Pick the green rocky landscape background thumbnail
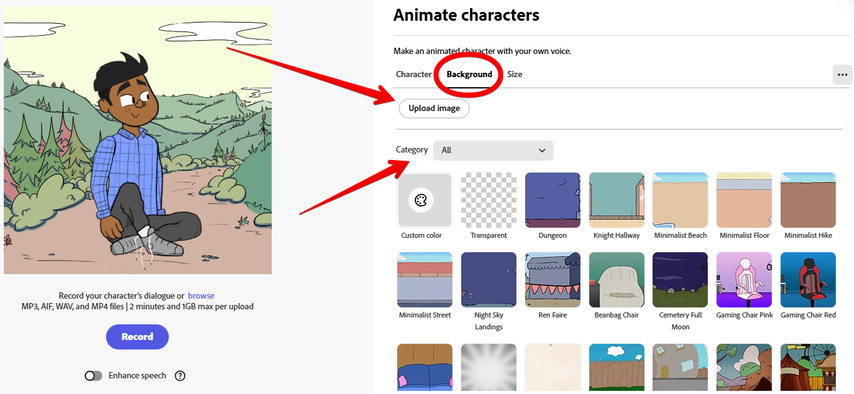The height and width of the screenshot is (394, 854). click(x=744, y=368)
